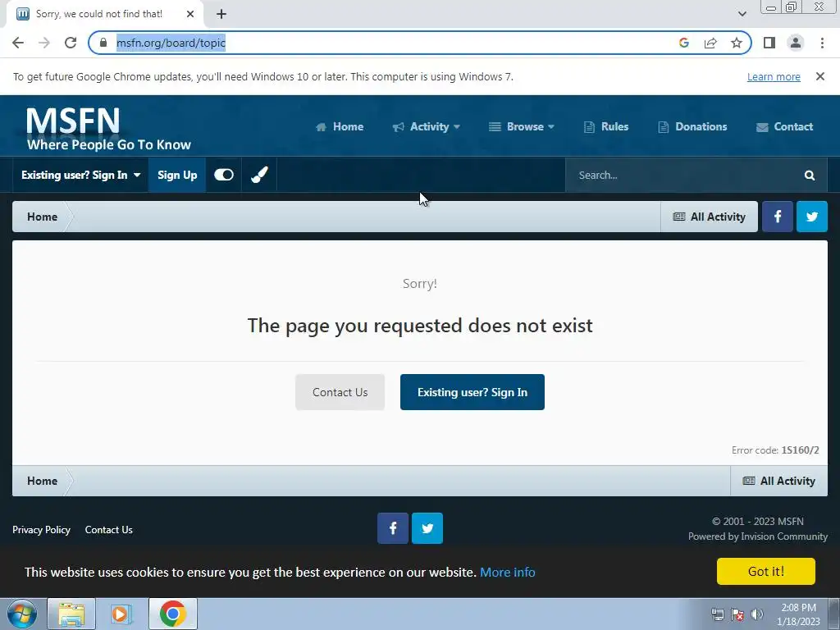
Task: Open the Contact Us footer link
Action: [x=109, y=530]
